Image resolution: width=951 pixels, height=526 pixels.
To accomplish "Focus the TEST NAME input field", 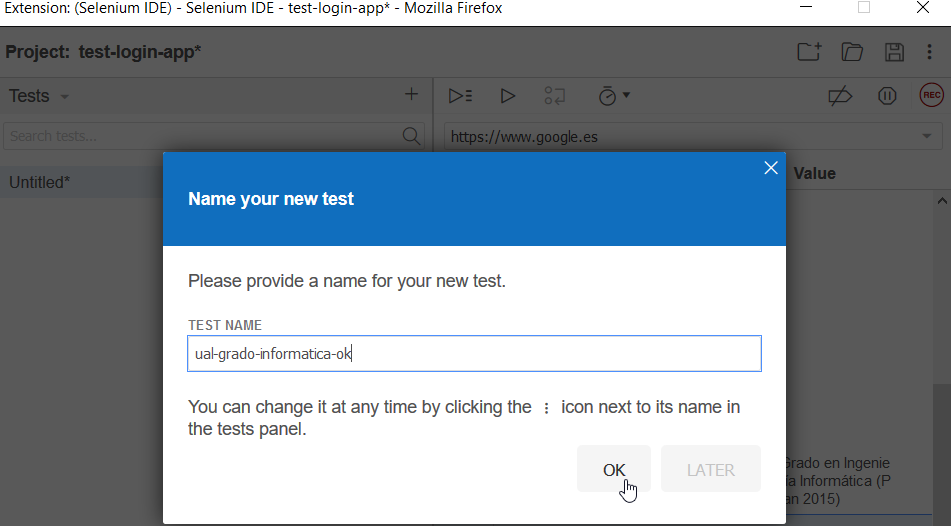I will pyautogui.click(x=474, y=354).
